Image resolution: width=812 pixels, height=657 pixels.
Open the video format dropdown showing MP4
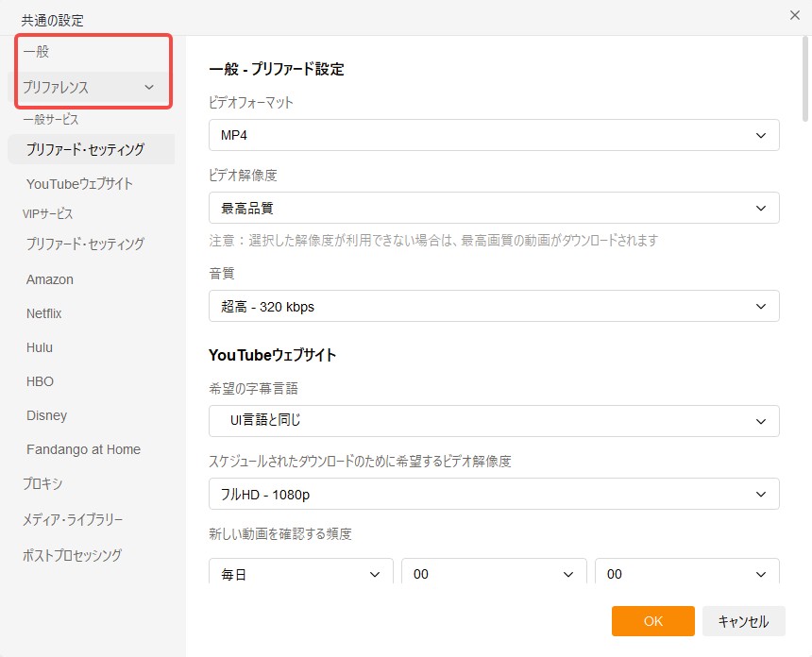pyautogui.click(x=493, y=134)
